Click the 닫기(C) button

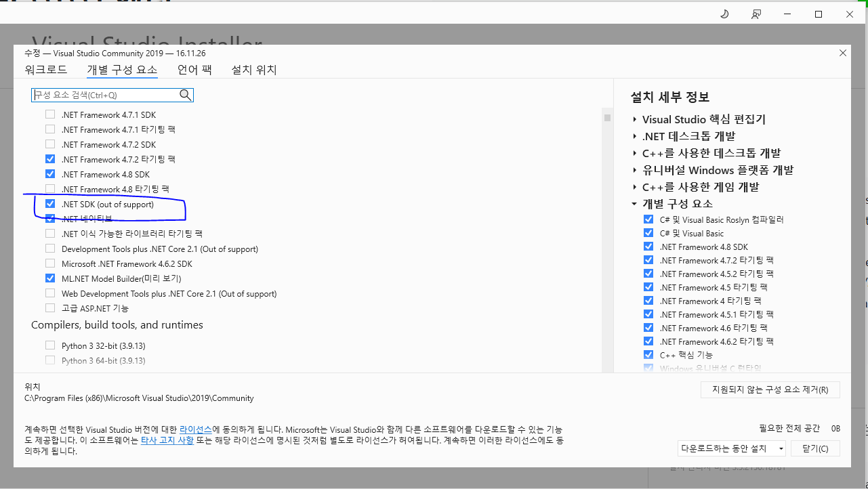point(815,448)
